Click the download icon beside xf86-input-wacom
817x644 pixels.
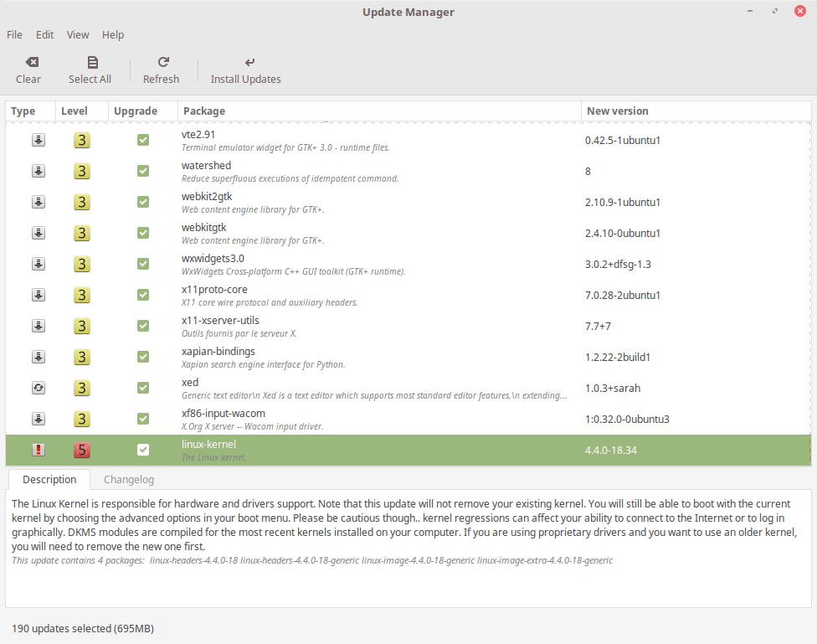tap(38, 419)
